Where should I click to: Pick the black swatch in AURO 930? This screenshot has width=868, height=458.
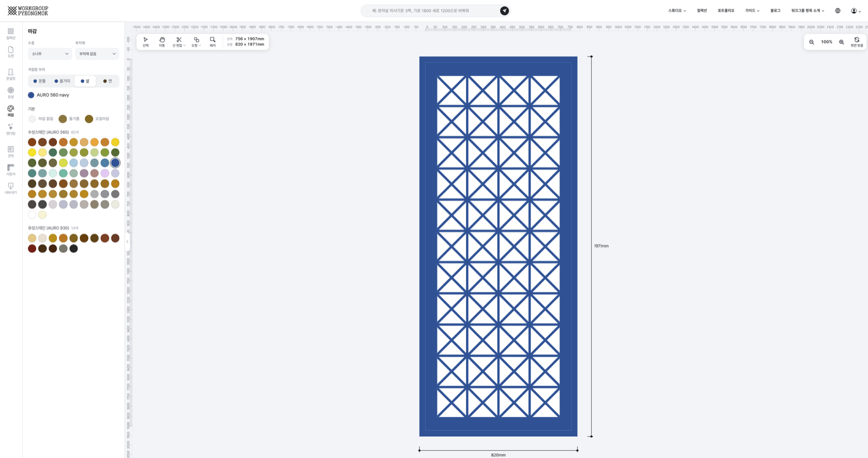point(73,249)
